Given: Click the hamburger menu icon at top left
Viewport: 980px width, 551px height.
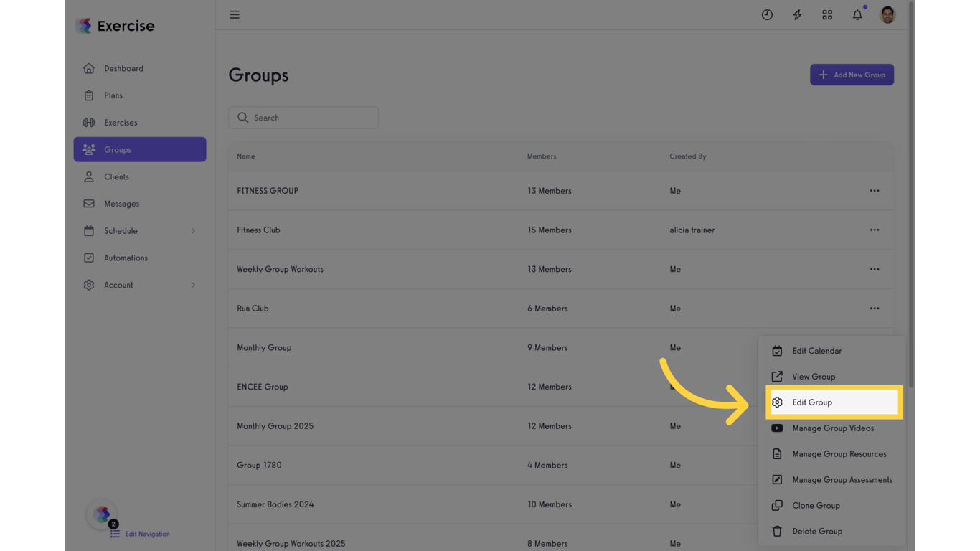Looking at the screenshot, I should (x=235, y=14).
